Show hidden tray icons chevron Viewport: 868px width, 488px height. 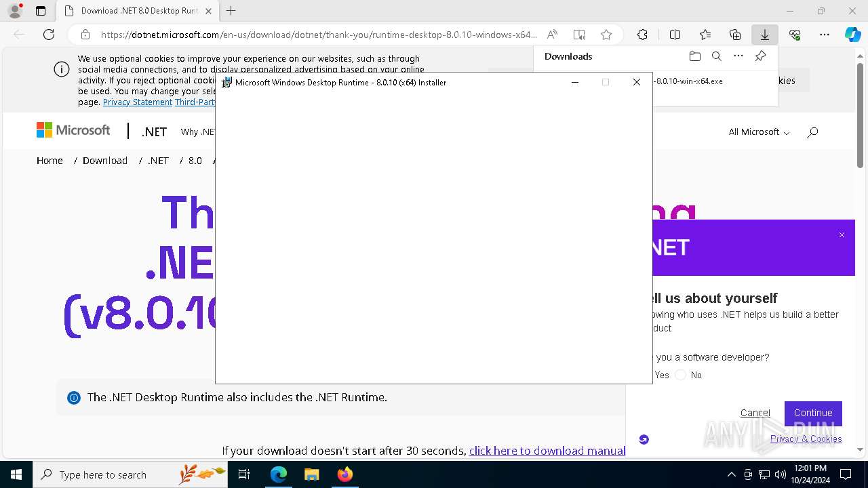731,474
